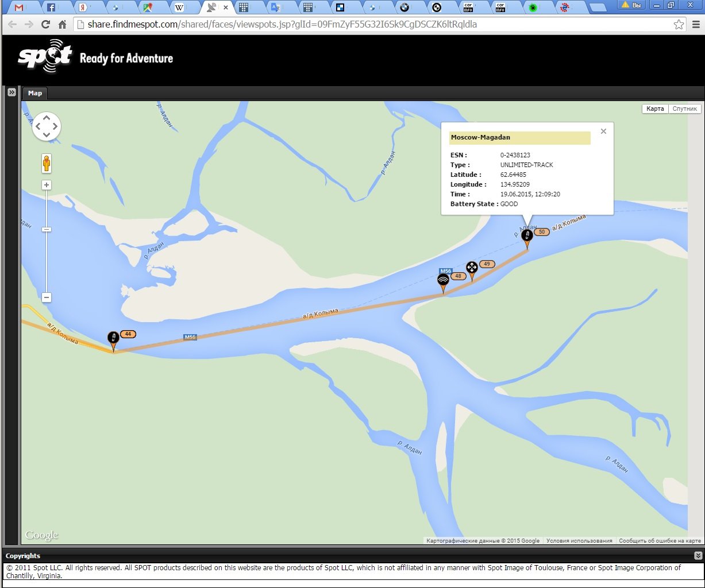Image resolution: width=705 pixels, height=588 pixels.
Task: Click the map pan control wheel
Action: [47, 126]
